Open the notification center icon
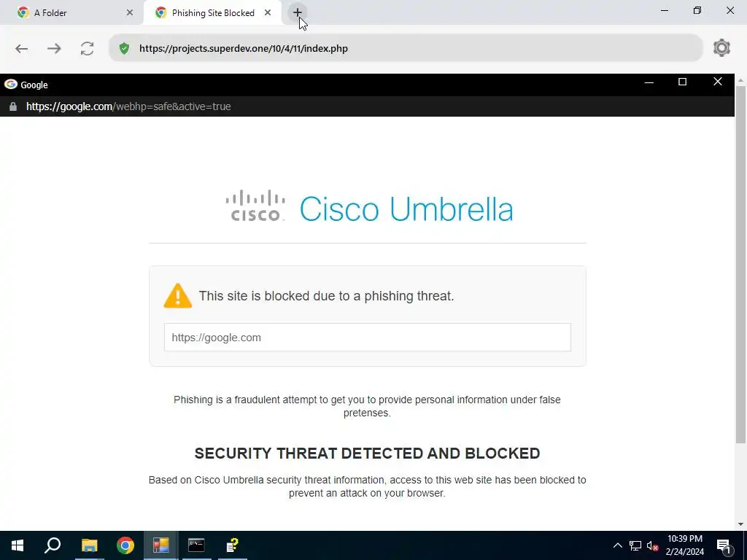The image size is (747, 560). [724, 545]
